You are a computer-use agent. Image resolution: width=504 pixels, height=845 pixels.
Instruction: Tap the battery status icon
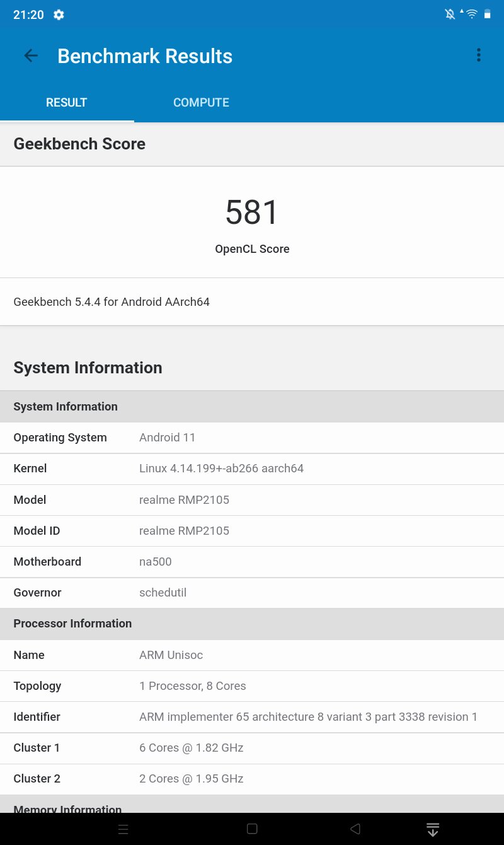[x=488, y=15]
